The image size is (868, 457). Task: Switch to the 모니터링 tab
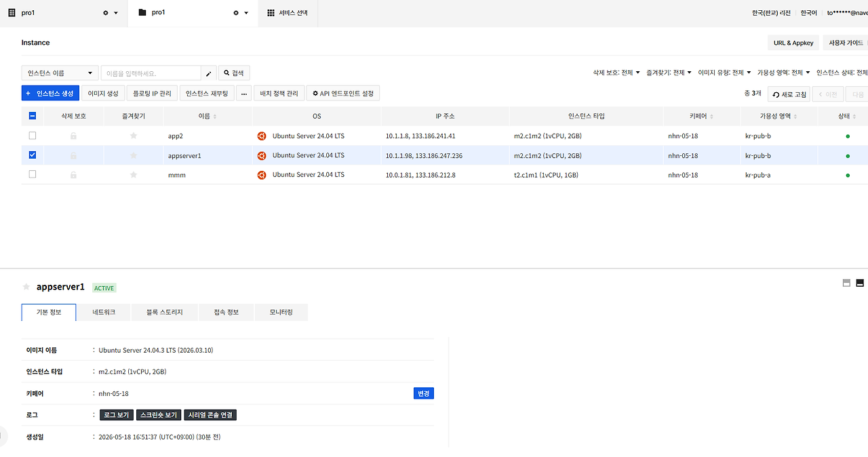click(281, 313)
